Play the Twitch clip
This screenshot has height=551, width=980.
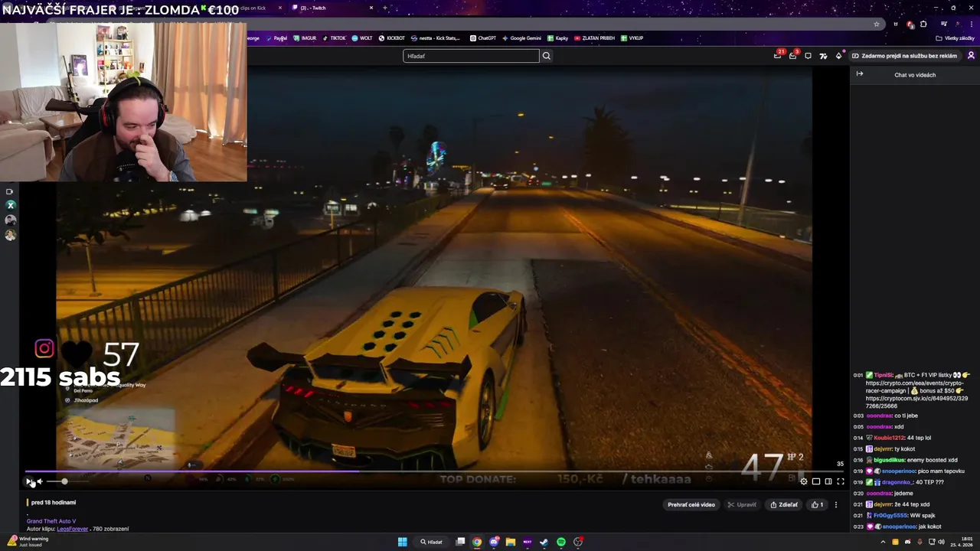pos(29,481)
